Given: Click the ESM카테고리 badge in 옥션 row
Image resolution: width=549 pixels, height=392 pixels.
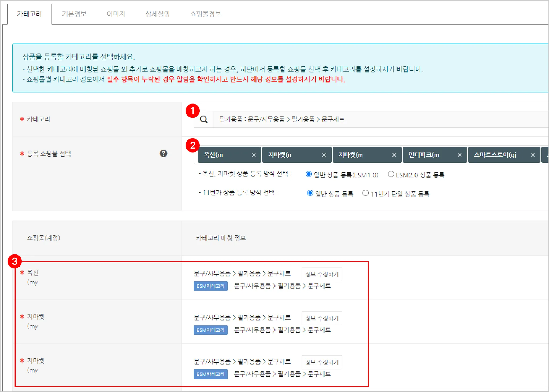Looking at the screenshot, I should coord(210,286).
